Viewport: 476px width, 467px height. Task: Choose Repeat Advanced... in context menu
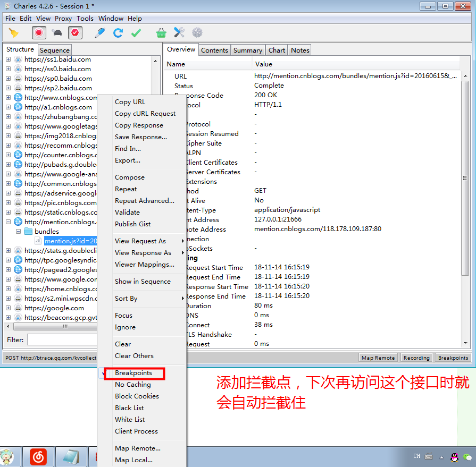coord(145,201)
